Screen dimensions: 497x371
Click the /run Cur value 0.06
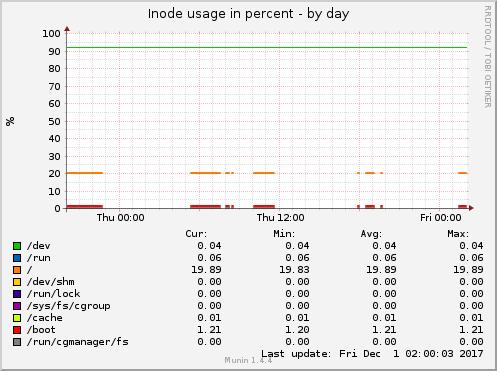tap(209, 258)
